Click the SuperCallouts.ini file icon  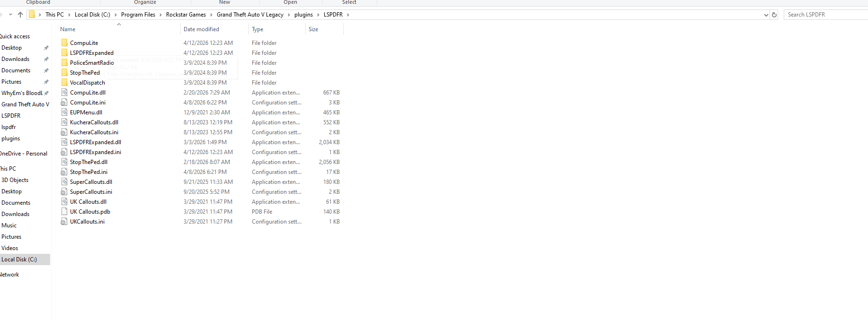[x=64, y=192]
